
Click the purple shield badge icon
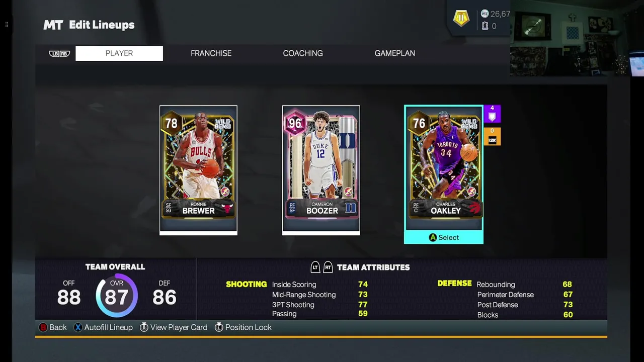[492, 114]
